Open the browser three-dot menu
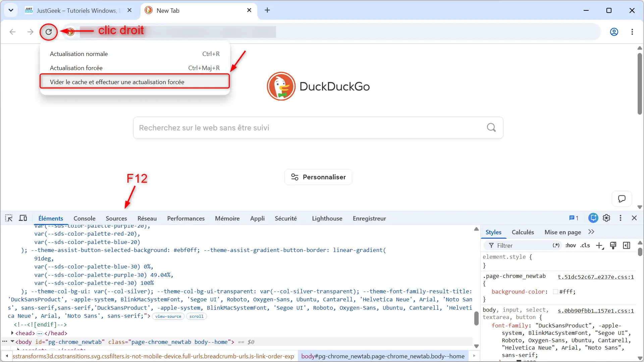 [x=632, y=32]
